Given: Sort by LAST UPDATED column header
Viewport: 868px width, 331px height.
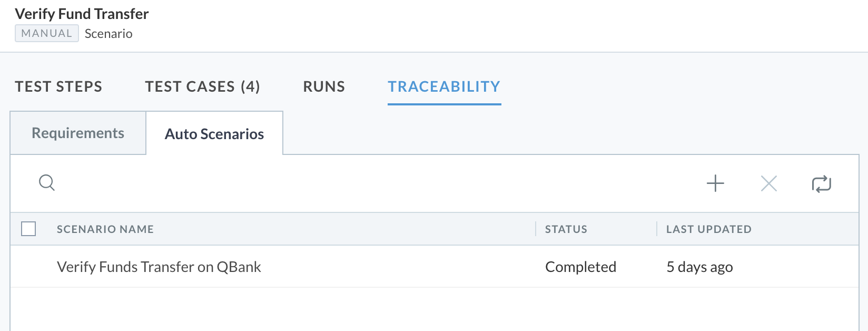Looking at the screenshot, I should pyautogui.click(x=709, y=229).
